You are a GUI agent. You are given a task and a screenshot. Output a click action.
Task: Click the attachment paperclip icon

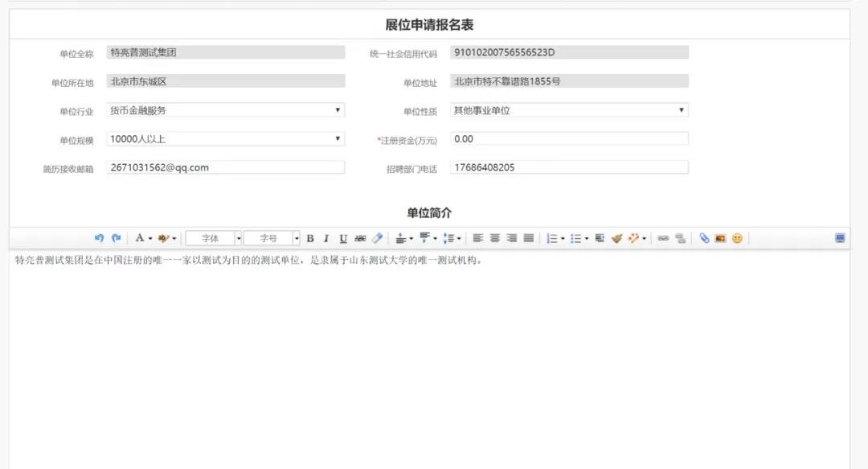[x=704, y=238]
